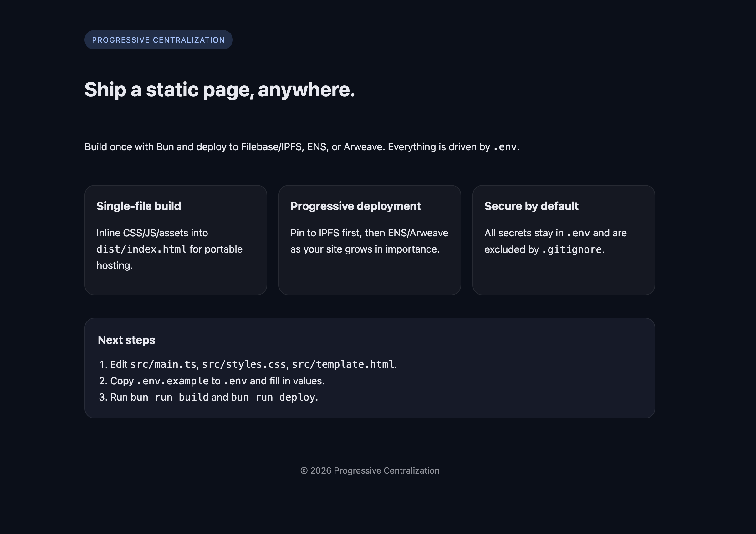Click '.env.example' in step two
This screenshot has height=534, width=756.
click(x=172, y=381)
